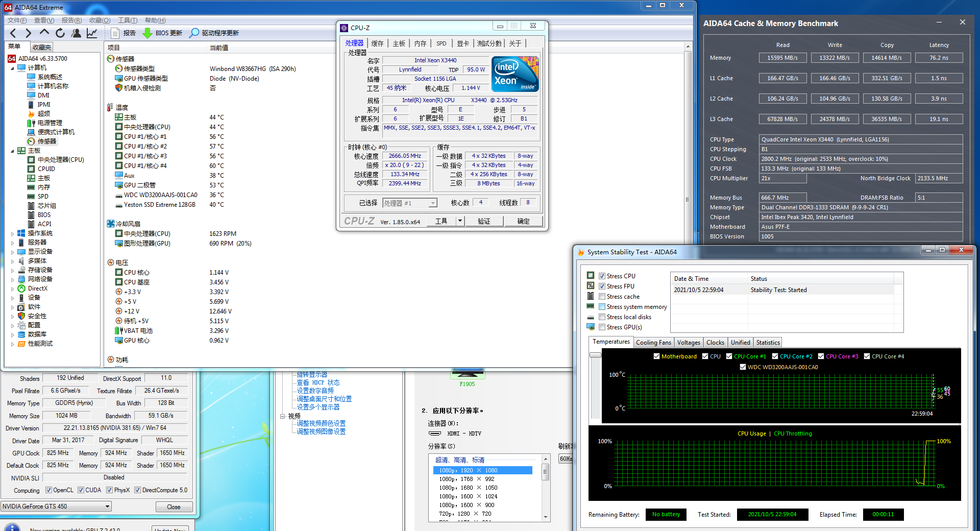The width and height of the screenshot is (980, 531).
Task: Select 中央处理器(CPU) item under 主板 tree
Action: click(61, 160)
